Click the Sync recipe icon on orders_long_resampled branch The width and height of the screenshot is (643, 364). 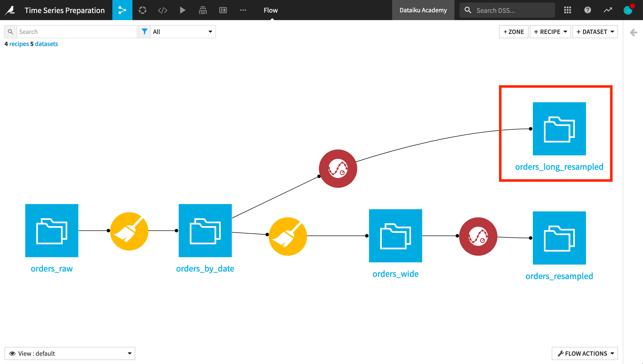tap(338, 168)
